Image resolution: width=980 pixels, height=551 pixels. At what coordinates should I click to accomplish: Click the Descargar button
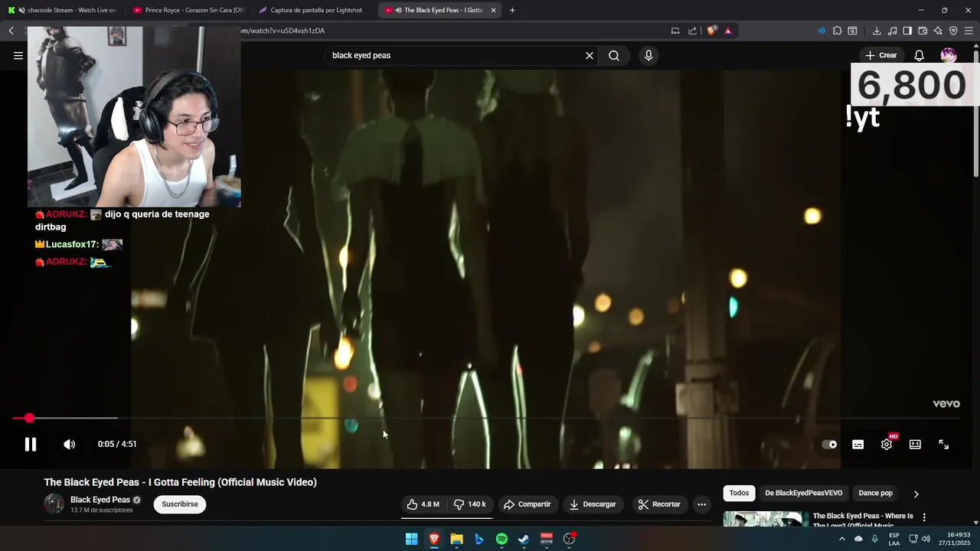point(593,504)
